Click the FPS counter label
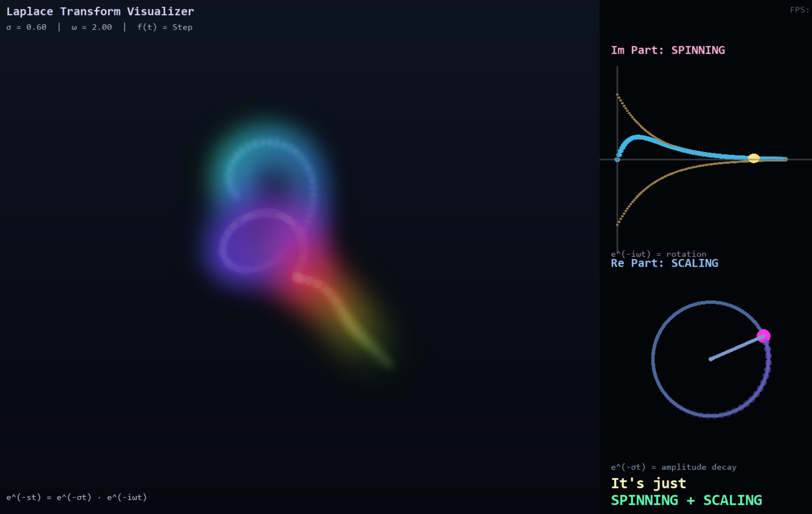The image size is (812, 514). point(799,10)
